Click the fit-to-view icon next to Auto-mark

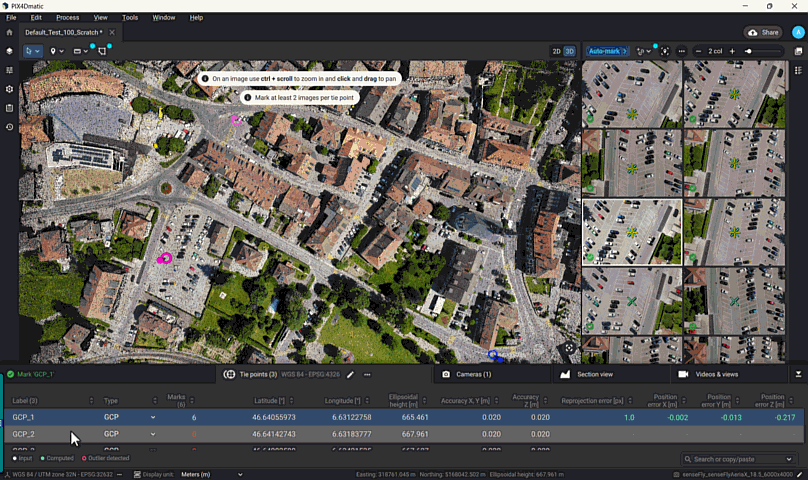[664, 51]
